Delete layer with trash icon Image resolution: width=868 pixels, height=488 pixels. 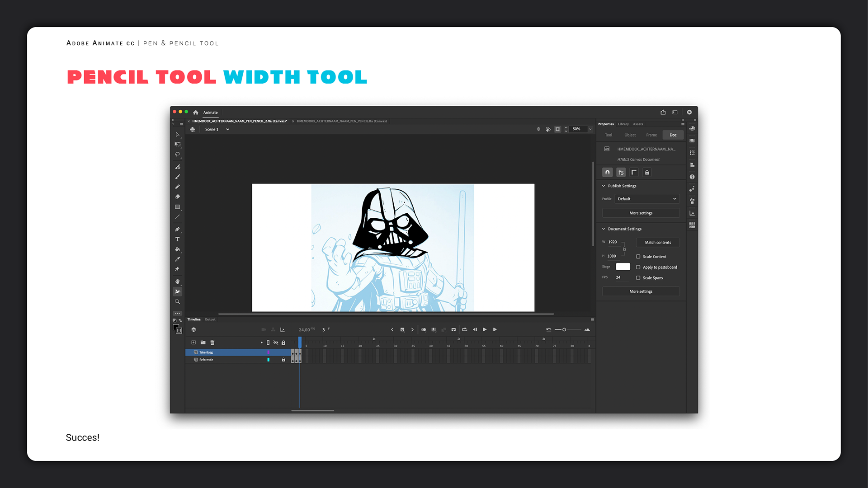(212, 343)
